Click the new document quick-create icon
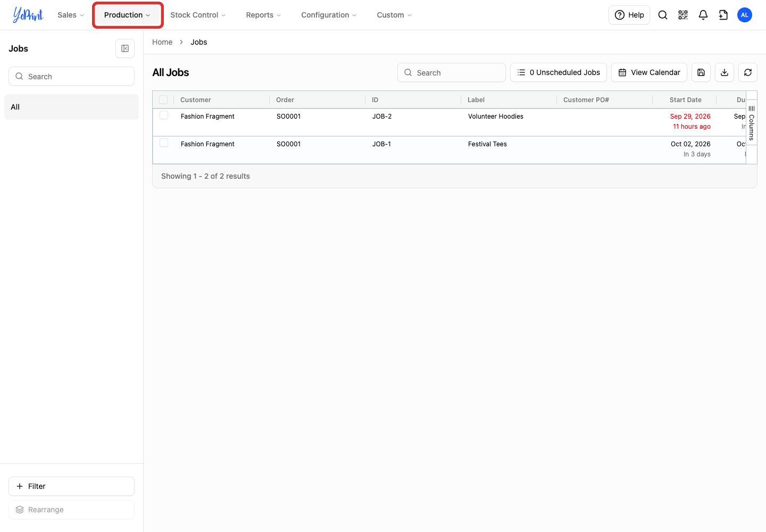766x532 pixels. click(x=723, y=15)
